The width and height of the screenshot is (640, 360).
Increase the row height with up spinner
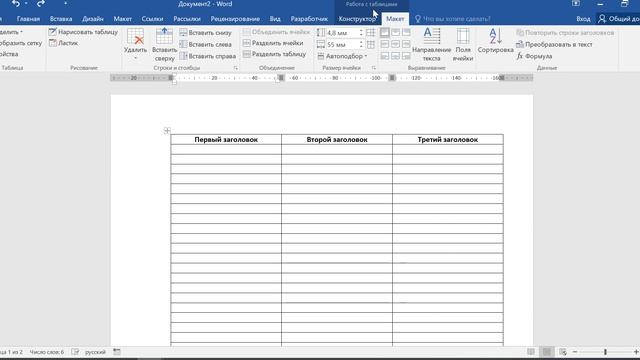[361, 31]
